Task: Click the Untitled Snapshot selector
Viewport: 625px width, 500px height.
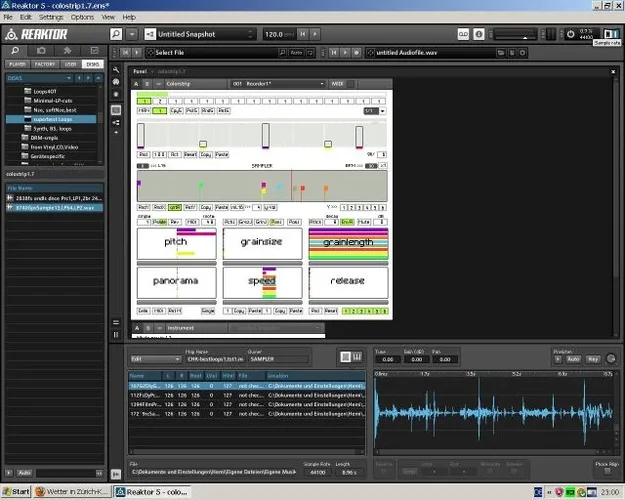Action: pos(200,34)
